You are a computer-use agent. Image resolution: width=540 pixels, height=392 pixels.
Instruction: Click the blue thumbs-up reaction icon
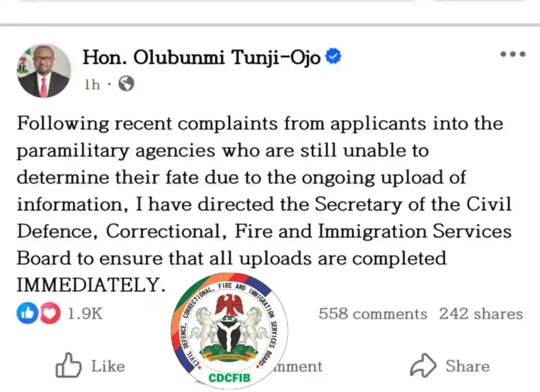[27, 313]
